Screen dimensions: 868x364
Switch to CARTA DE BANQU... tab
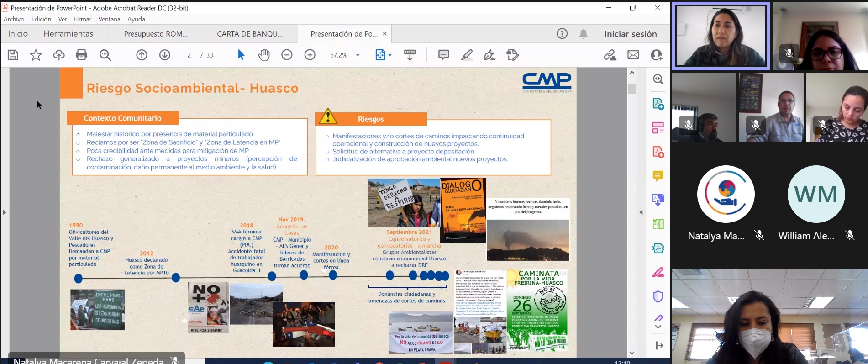click(x=250, y=34)
